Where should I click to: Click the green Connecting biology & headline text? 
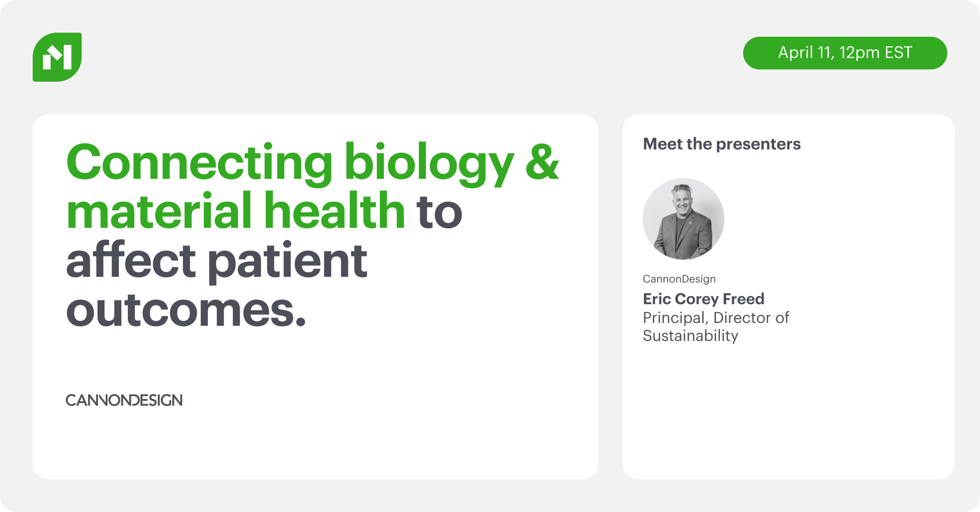[313, 164]
